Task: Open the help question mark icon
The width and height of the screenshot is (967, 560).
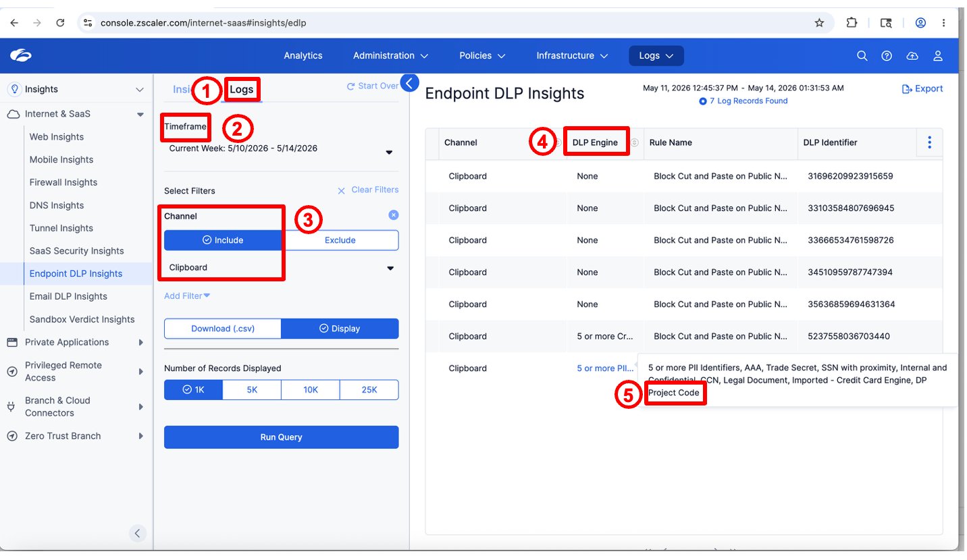Action: 887,56
